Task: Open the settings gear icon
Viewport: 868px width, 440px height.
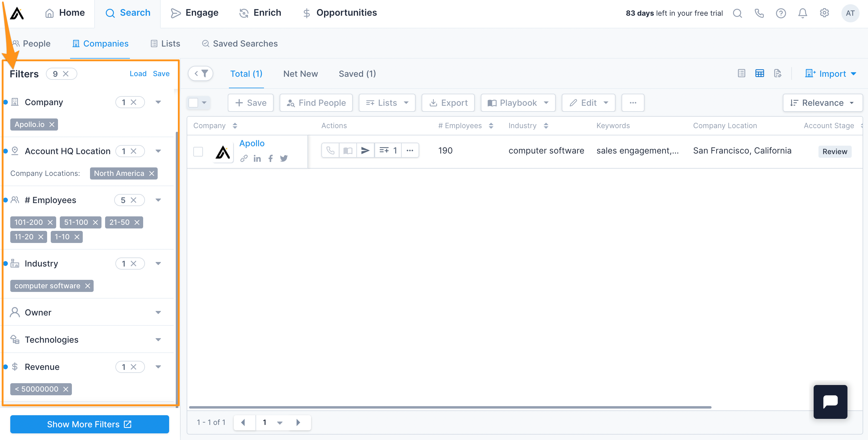Action: pos(824,13)
